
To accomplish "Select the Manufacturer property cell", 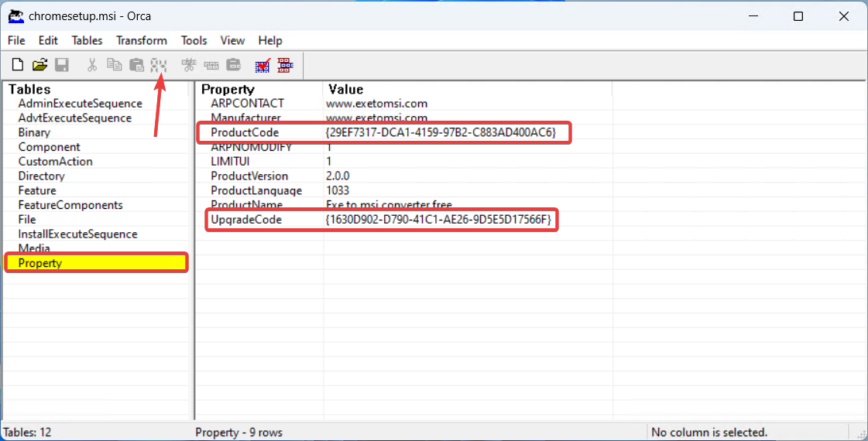I will 245,118.
